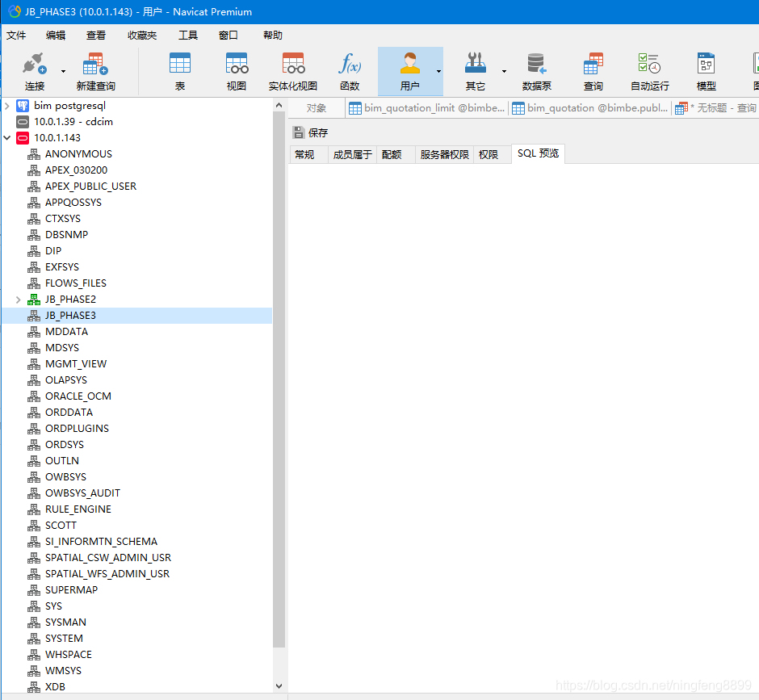Screen dimensions: 759x700
Task: Open the View (查看) menu
Action: (x=96, y=36)
